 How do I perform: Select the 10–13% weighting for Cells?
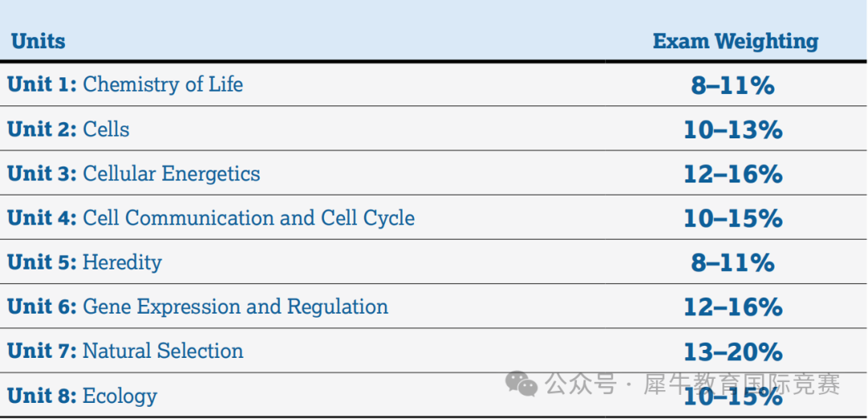[732, 130]
